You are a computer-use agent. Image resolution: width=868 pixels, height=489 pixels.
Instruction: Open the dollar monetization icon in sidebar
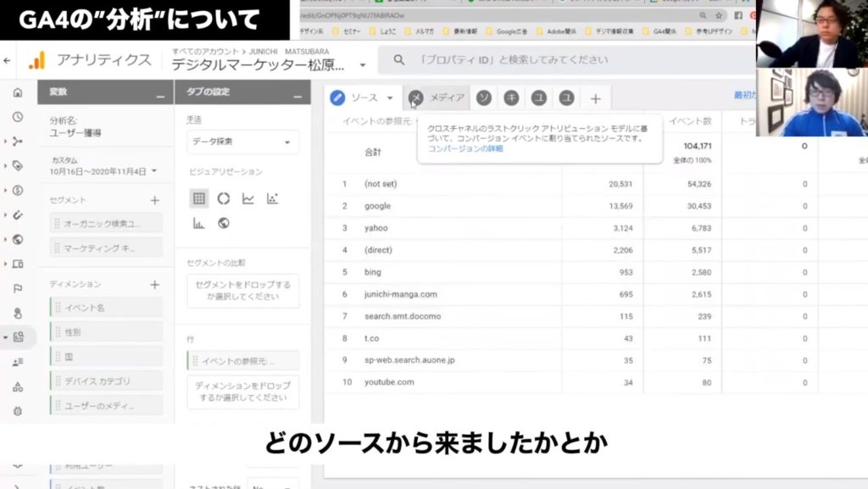pos(18,191)
